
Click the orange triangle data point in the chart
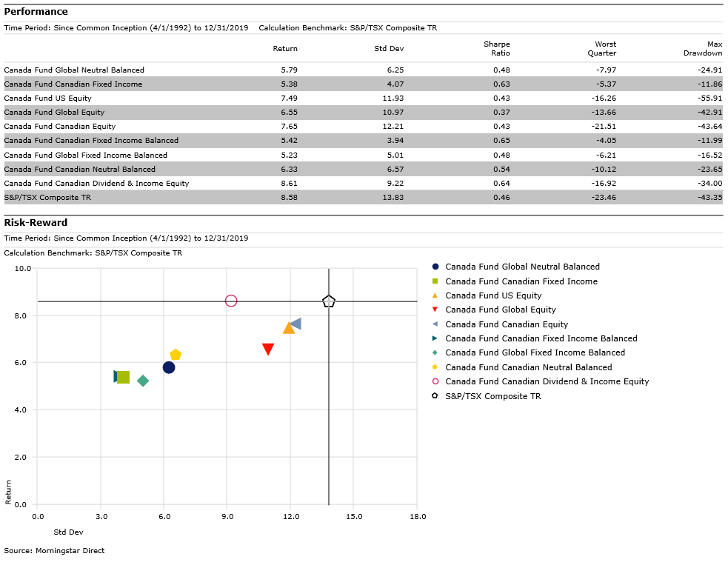point(289,328)
